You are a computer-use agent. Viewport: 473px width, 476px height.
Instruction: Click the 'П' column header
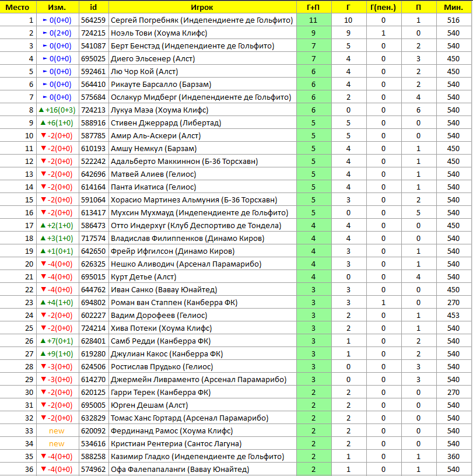[x=419, y=7]
